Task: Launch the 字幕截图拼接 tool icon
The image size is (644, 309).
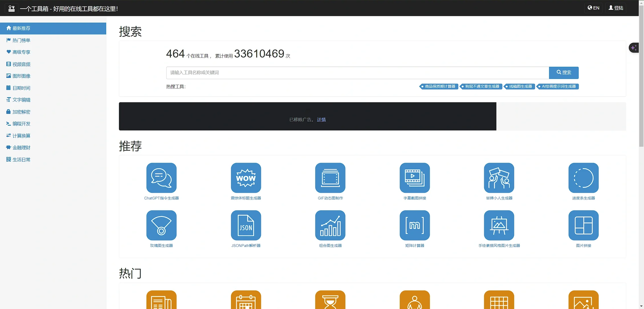Action: pyautogui.click(x=415, y=178)
